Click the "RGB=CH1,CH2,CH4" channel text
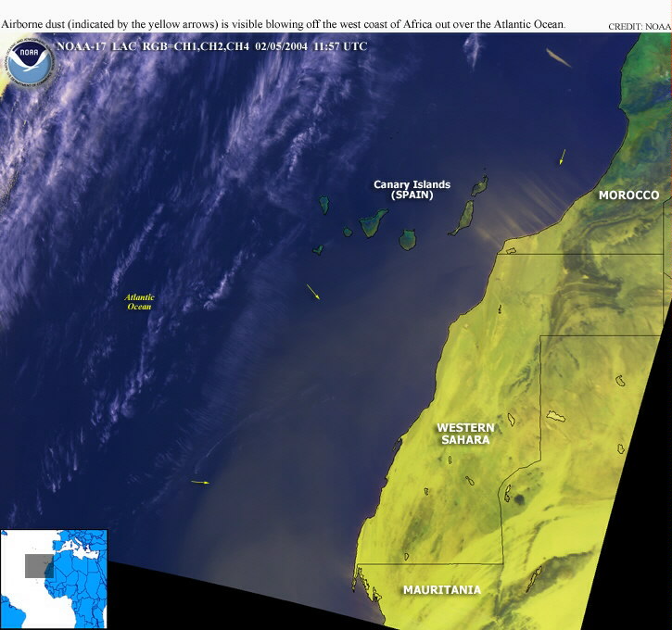Screen dimensions: 672x630 point(196,46)
